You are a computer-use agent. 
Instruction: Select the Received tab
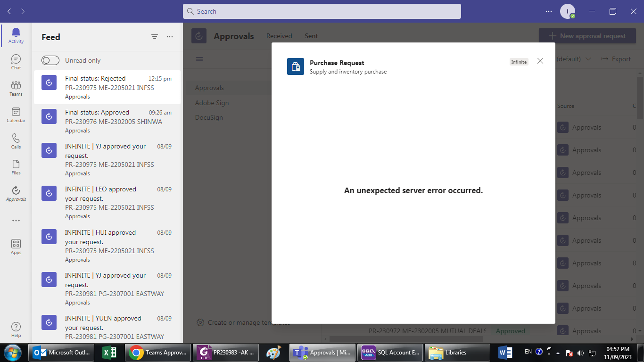(279, 35)
